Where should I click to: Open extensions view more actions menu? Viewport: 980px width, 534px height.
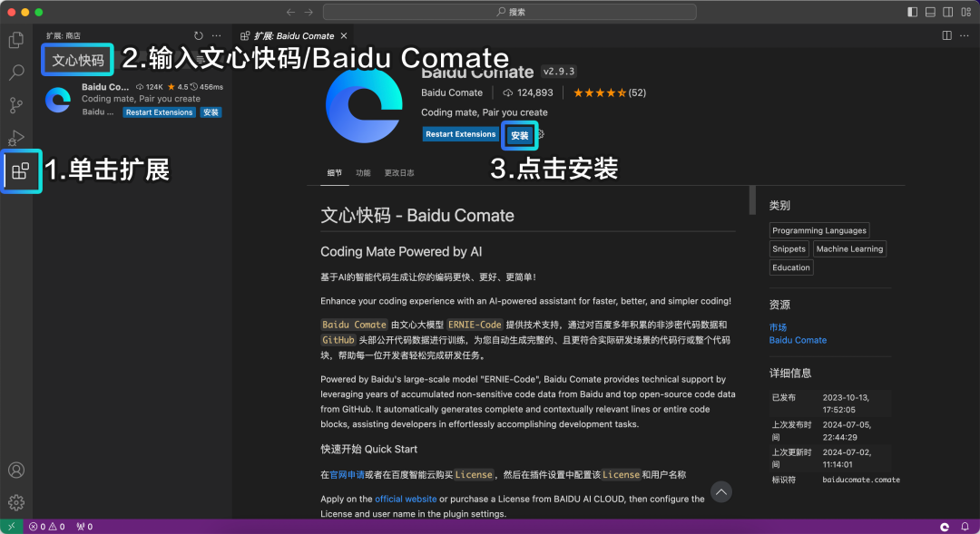click(x=216, y=35)
